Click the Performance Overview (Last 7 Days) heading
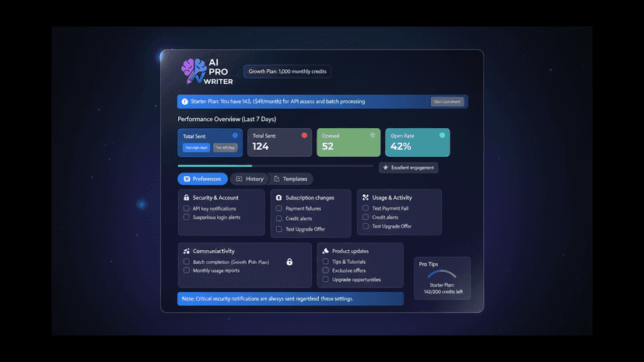644x362 pixels. click(x=226, y=119)
